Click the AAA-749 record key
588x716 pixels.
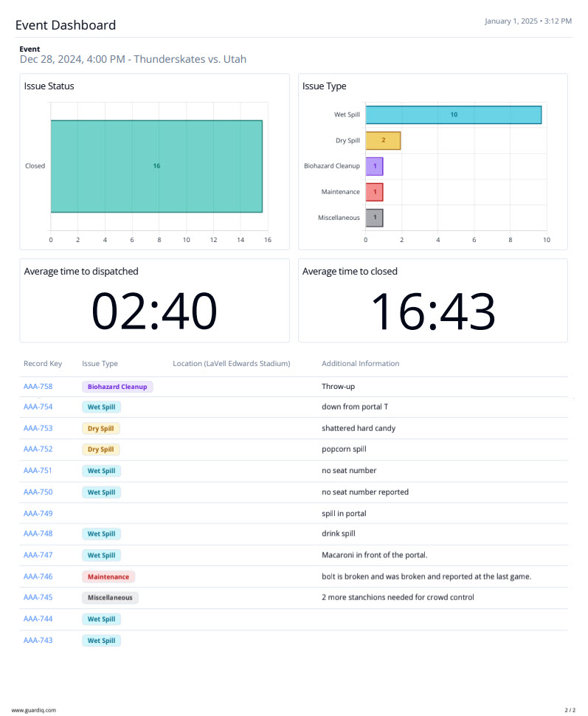pos(38,513)
